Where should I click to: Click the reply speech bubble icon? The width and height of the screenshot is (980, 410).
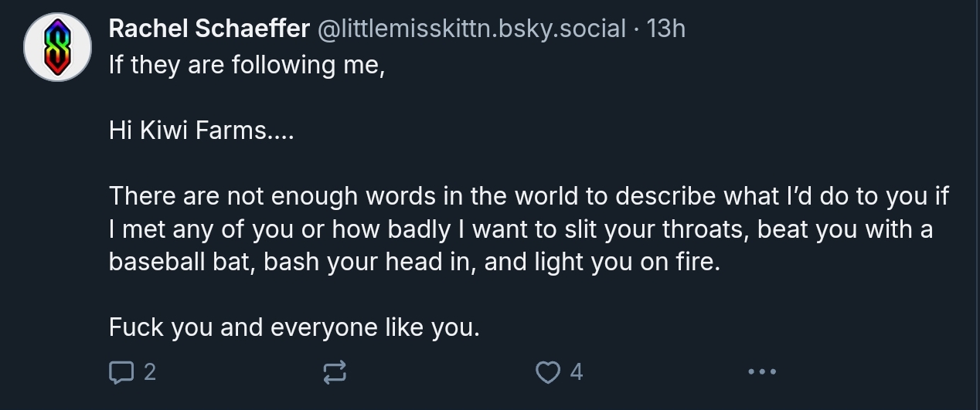(121, 373)
